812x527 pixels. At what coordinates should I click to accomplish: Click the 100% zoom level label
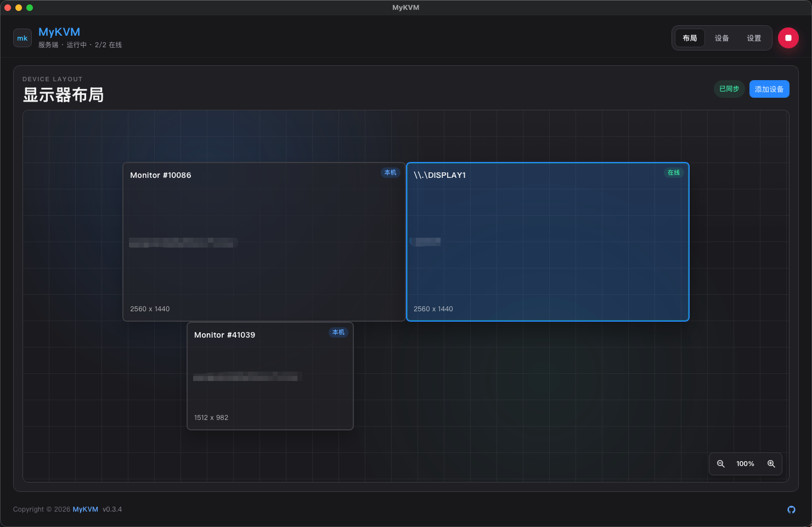click(x=745, y=464)
